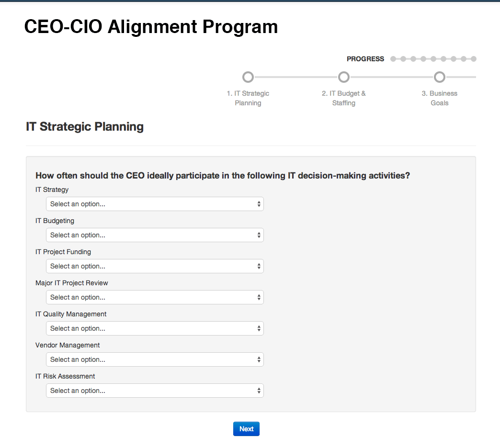Click the Next button
The image size is (500, 448).
[246, 429]
